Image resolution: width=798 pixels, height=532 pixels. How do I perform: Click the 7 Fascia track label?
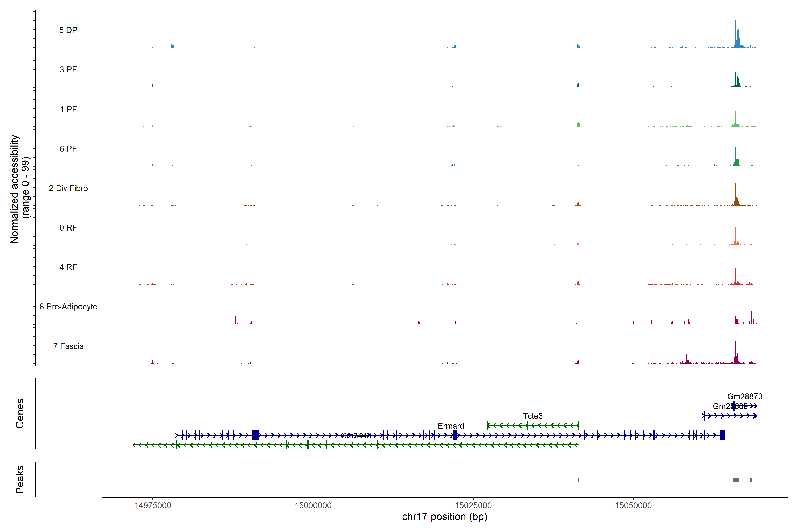tap(68, 346)
